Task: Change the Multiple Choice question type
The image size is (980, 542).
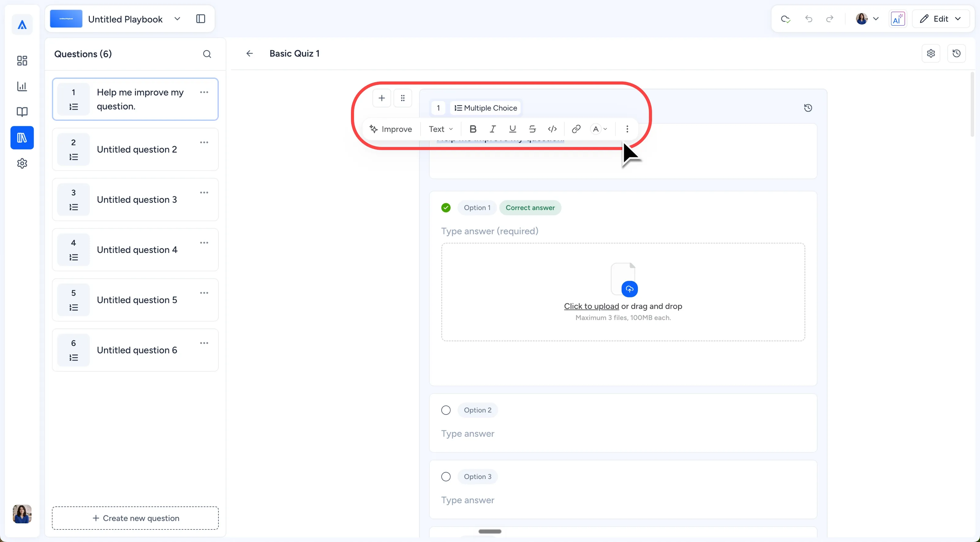Action: pos(485,108)
